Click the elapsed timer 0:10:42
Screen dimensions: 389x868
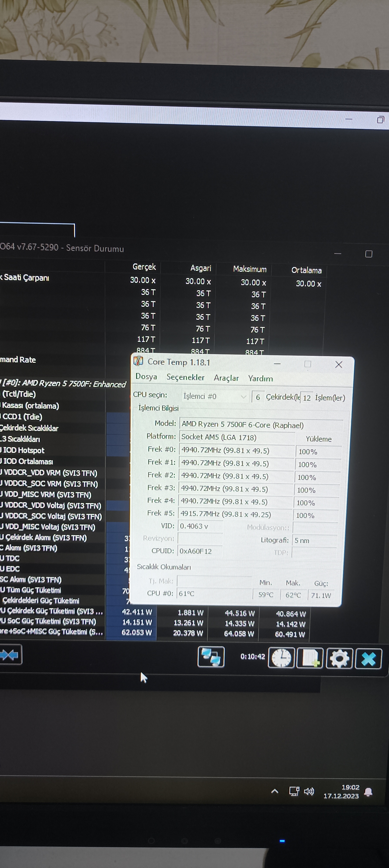[x=253, y=656]
